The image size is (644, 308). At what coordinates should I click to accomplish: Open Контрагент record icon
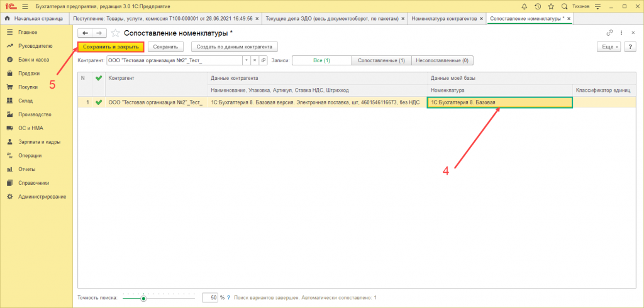coord(262,60)
